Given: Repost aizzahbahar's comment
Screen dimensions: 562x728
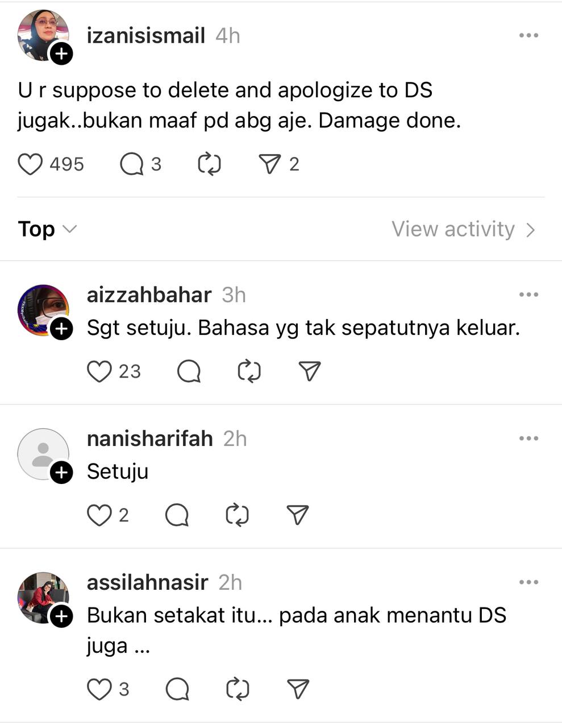Looking at the screenshot, I should click(x=249, y=371).
